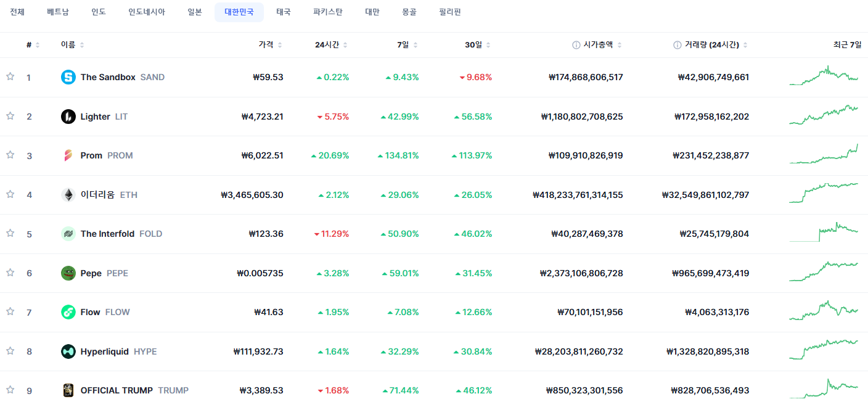
Task: Select the 전체 tab
Action: point(17,12)
